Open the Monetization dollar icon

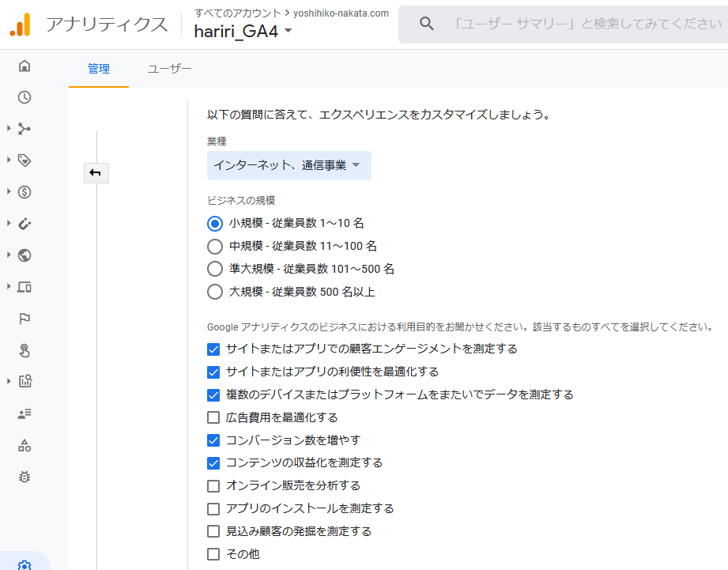coord(25,192)
